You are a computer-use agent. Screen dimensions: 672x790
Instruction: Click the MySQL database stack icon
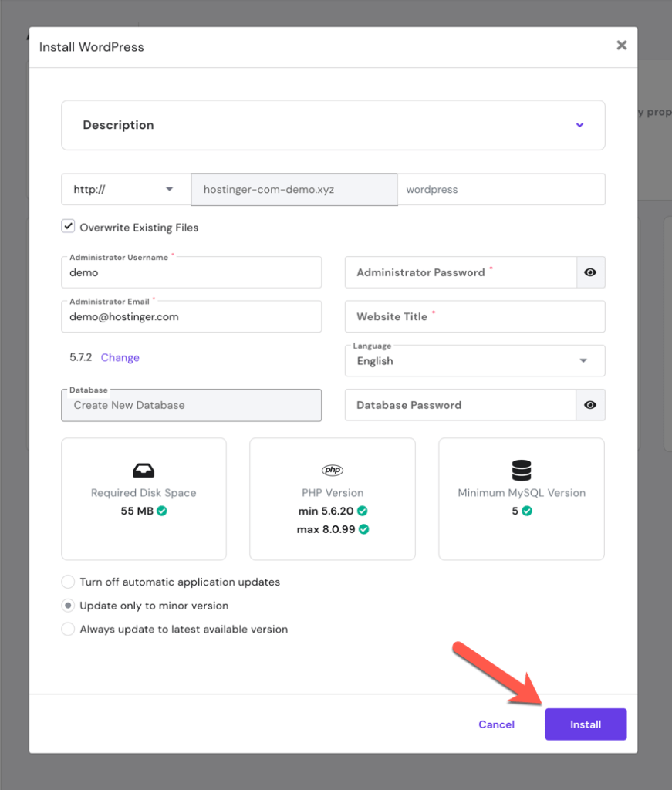pyautogui.click(x=521, y=470)
